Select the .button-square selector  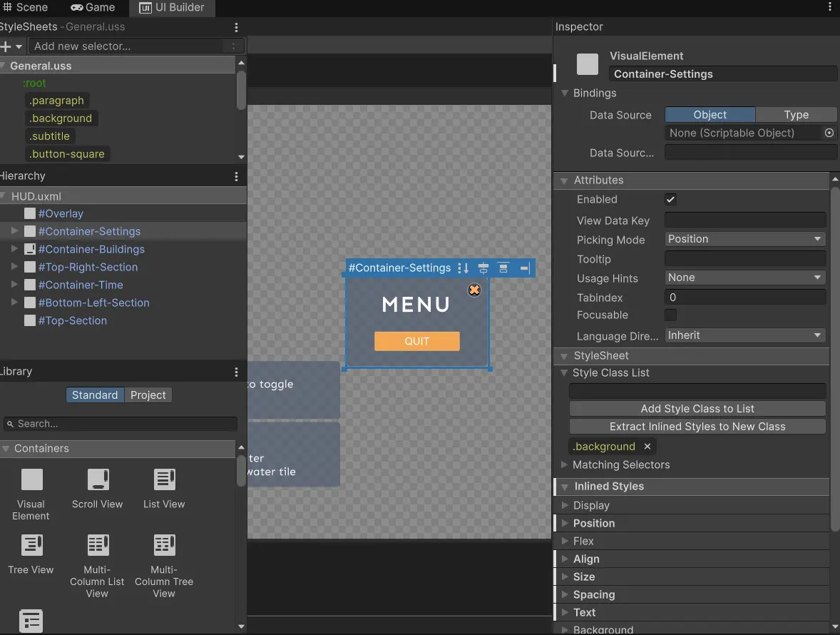[67, 154]
